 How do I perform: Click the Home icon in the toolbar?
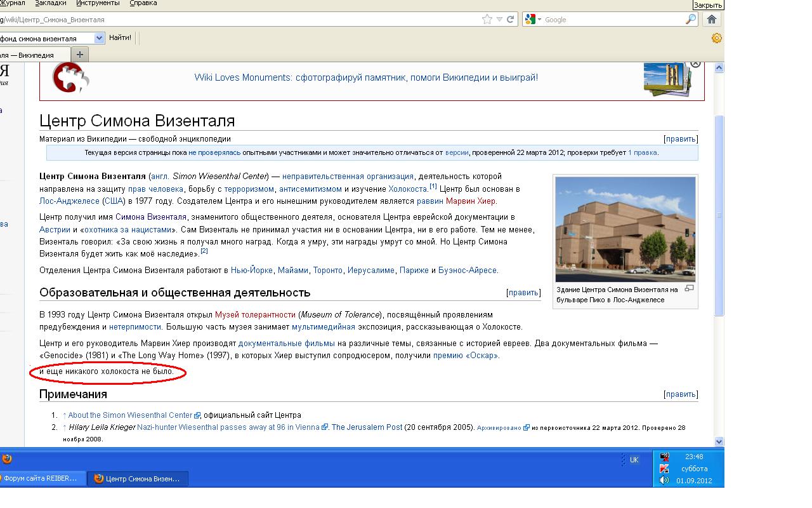pyautogui.click(x=712, y=20)
